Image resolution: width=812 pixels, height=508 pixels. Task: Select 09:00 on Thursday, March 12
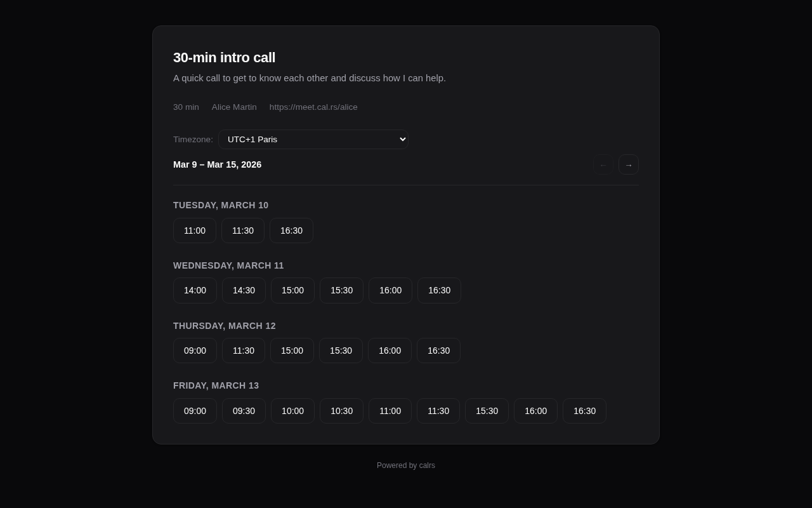195,351
